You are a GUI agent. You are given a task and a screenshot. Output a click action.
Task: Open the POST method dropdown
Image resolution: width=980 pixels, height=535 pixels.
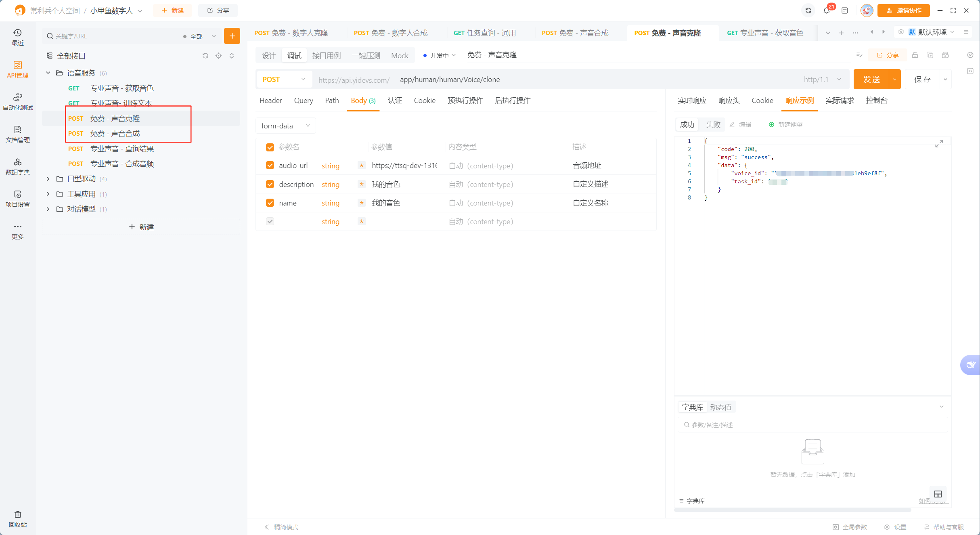[284, 80]
